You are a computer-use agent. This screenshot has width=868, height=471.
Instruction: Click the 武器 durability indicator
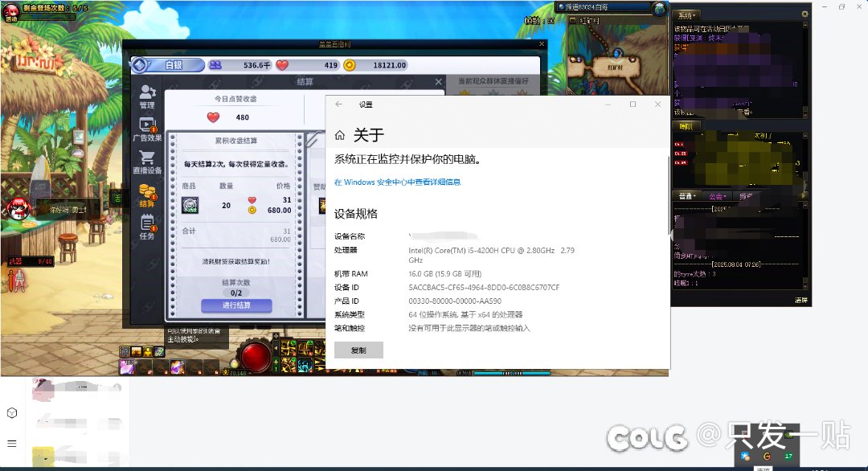coord(31,261)
